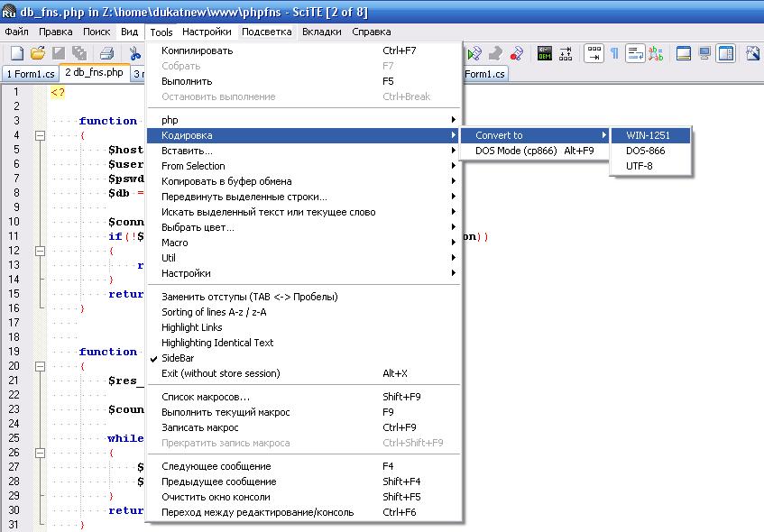
Task: Click Предыдущее сообщение menu entry
Action: 305,482
